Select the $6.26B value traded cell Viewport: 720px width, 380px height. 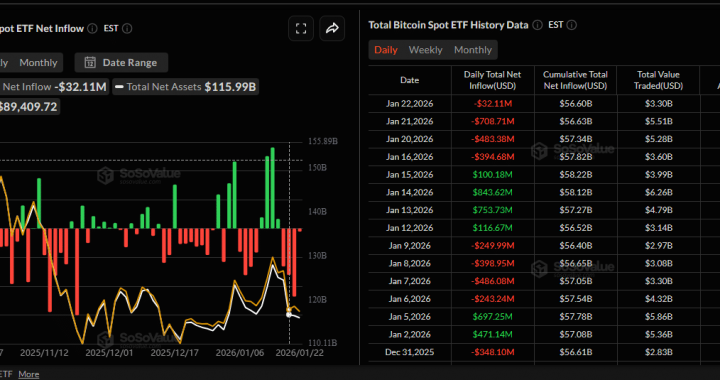[658, 192]
